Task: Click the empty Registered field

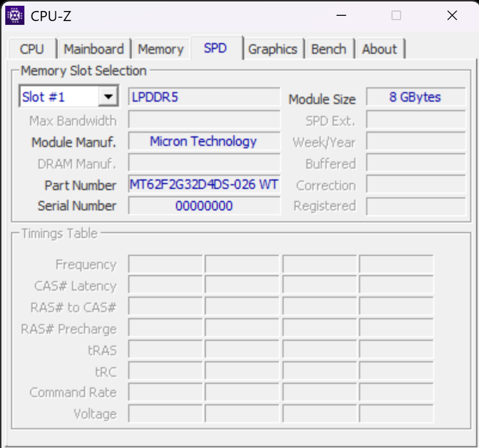Action: point(415,207)
